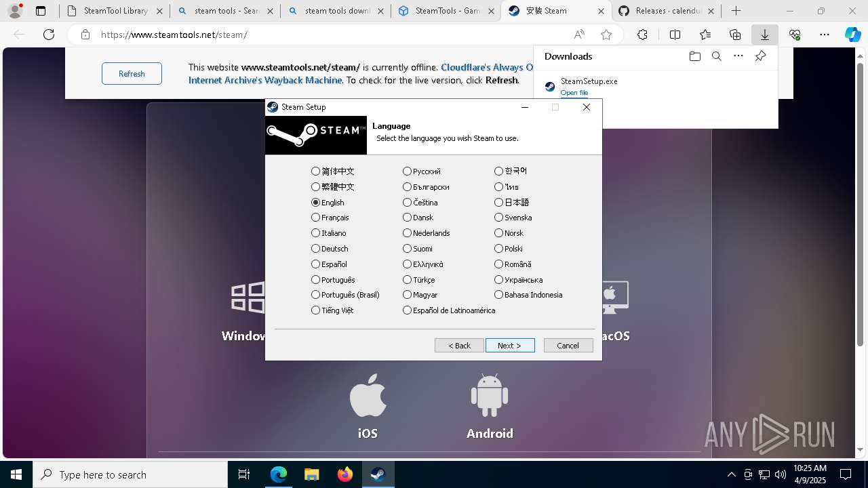The width and height of the screenshot is (868, 488).
Task: Open the Edge profile avatar icon
Action: [15, 11]
